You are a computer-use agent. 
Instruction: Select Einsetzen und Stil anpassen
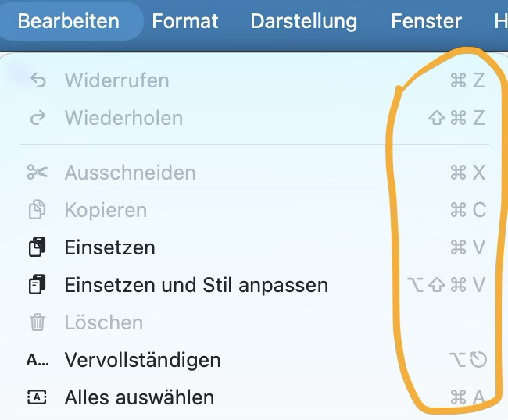[254, 285]
